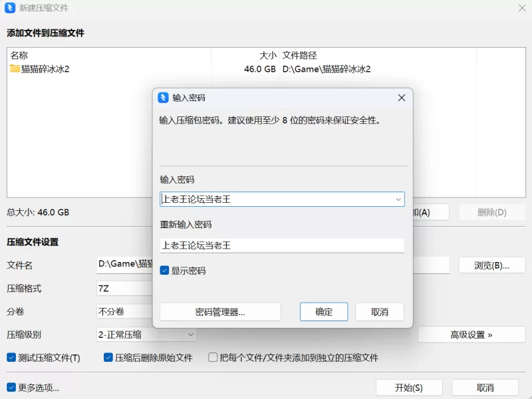532x399 pixels.
Task: Select the 猫猫碎冰冰2 row name
Action: pos(45,69)
